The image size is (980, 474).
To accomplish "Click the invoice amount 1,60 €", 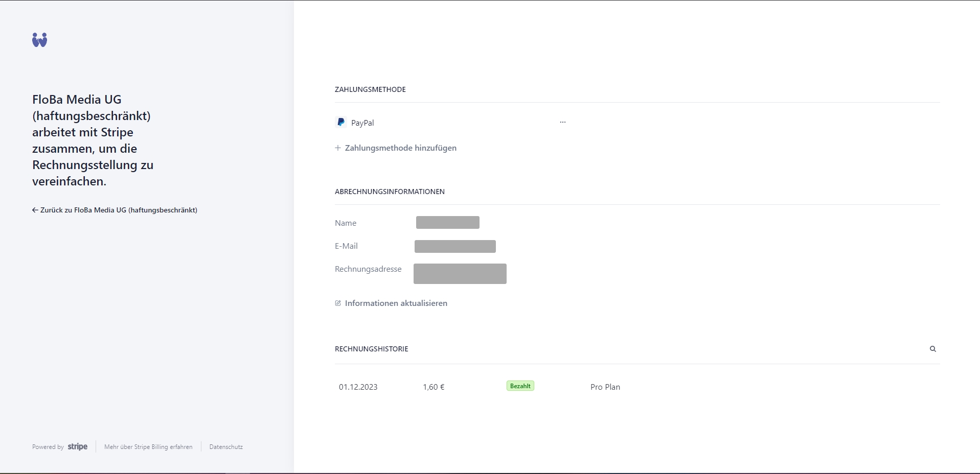I will 434,387.
